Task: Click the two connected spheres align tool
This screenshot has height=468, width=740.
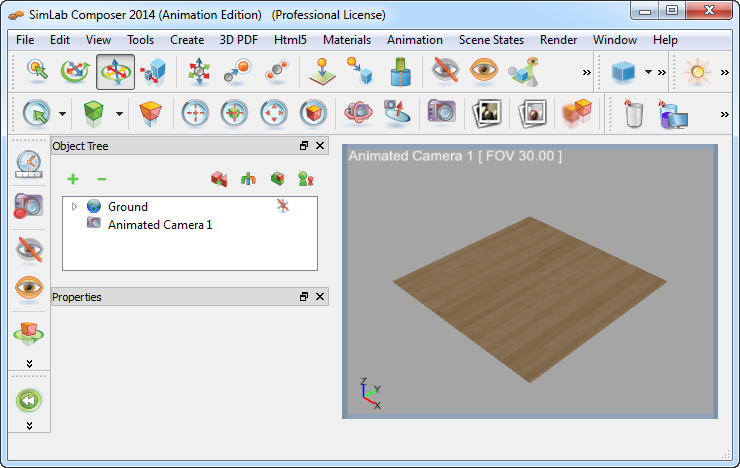Action: [x=277, y=71]
